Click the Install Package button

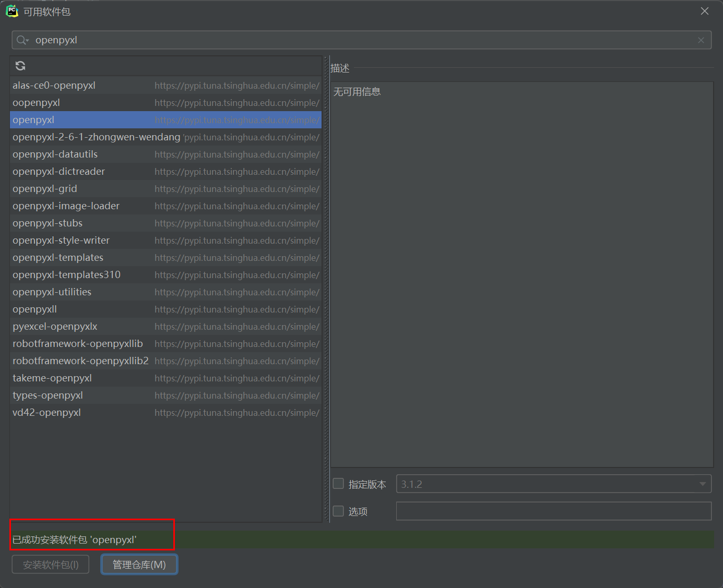pos(51,565)
